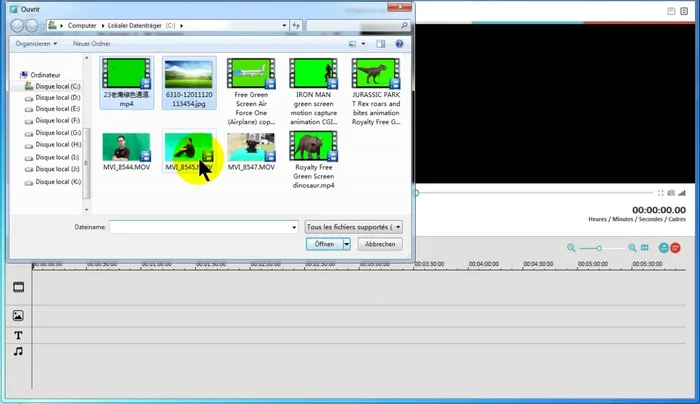
Task: Toggle the preview pane icon in dialog
Action: tap(380, 44)
